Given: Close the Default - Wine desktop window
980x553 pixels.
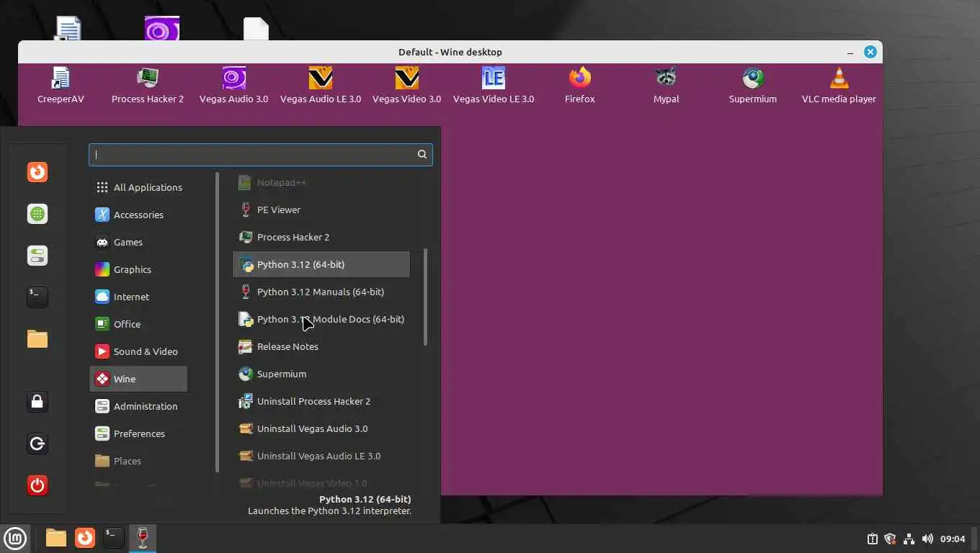Looking at the screenshot, I should point(870,52).
